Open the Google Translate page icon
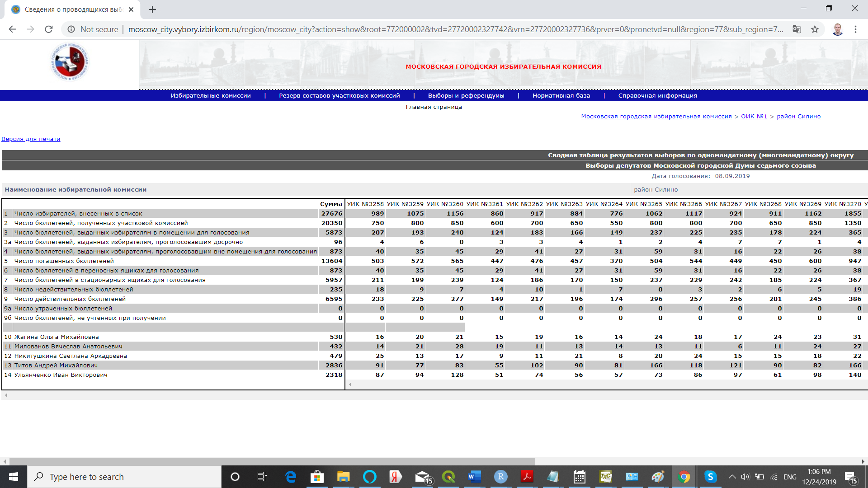 click(797, 29)
